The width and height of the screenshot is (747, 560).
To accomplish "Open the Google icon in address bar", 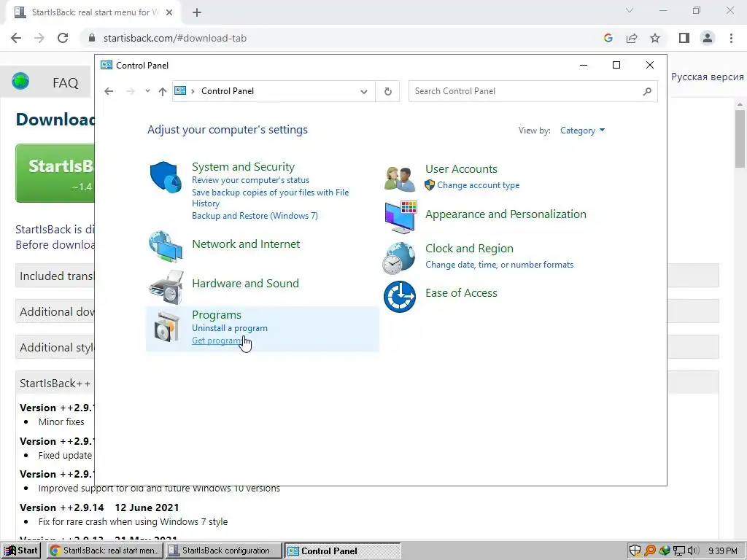I will pos(608,38).
